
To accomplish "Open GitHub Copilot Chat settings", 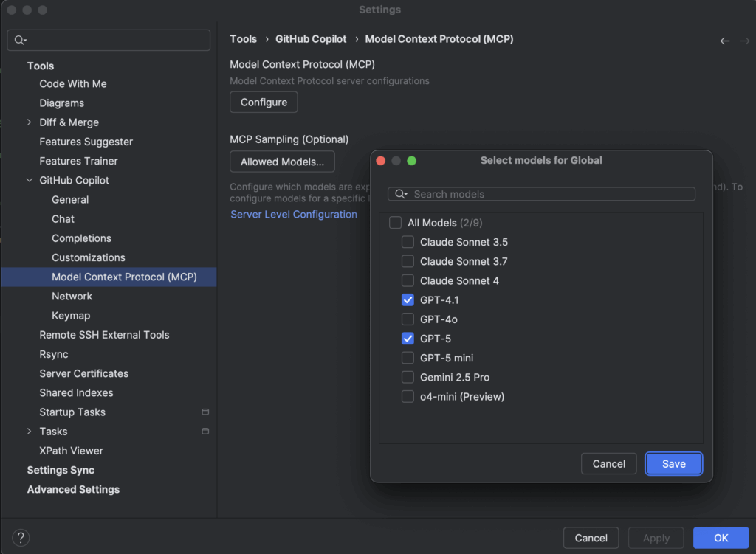I will pos(63,218).
